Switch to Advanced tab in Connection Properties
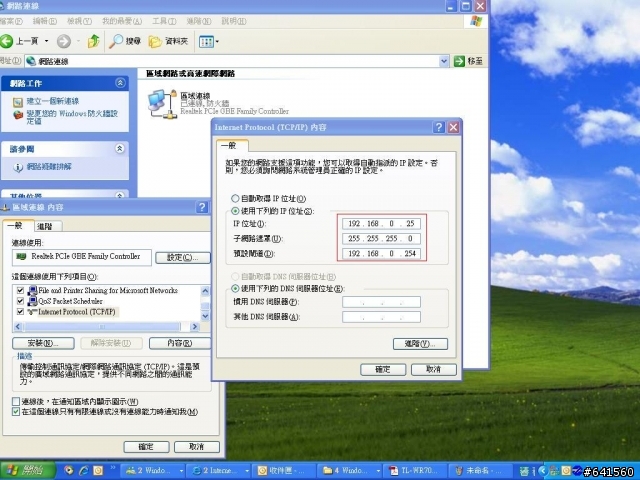 point(48,226)
